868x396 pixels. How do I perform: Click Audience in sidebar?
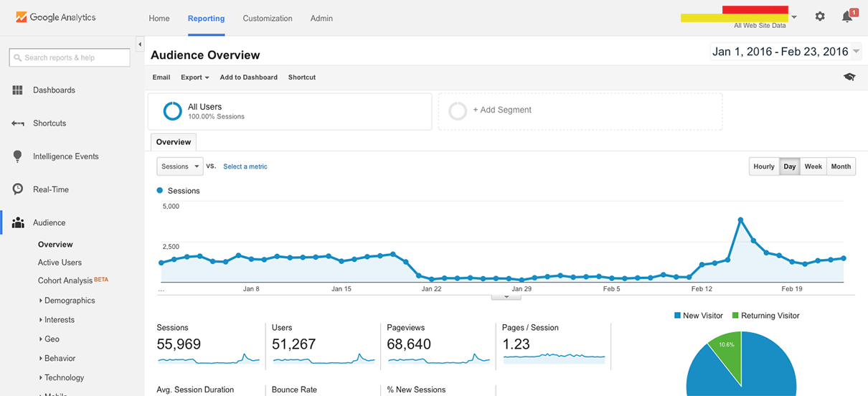(49, 222)
